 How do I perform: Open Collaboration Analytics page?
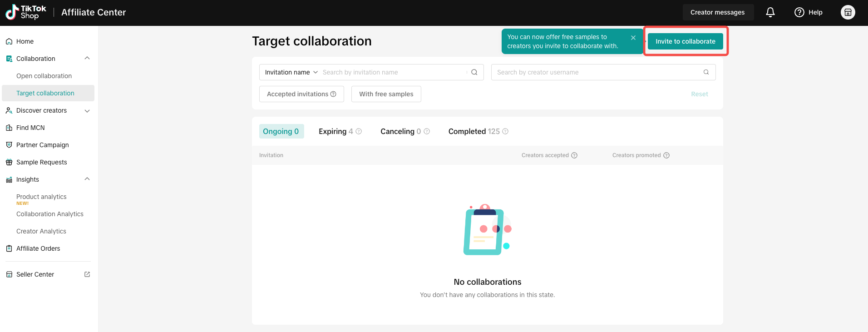(50, 214)
